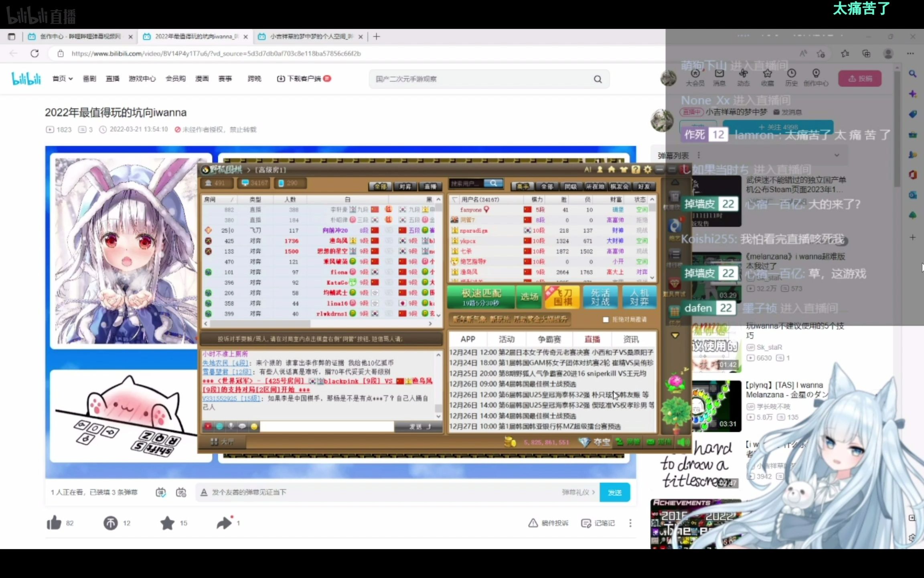The height and width of the screenshot is (578, 924).
Task: Click the user list scroll-down arrow
Action: (652, 278)
